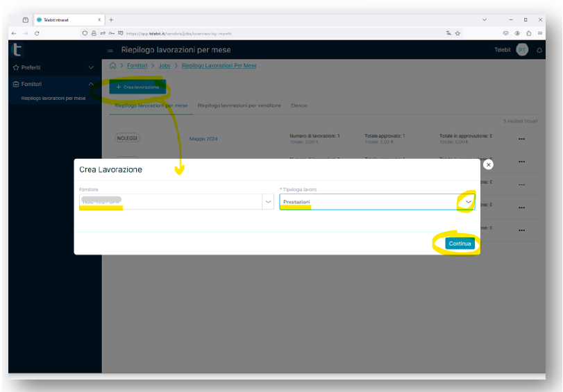Open the notifications bell icon
The height and width of the screenshot is (392, 563).
pos(539,51)
